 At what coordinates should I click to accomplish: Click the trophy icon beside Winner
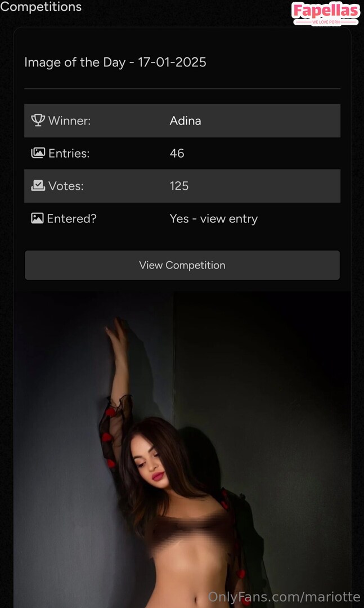click(38, 120)
